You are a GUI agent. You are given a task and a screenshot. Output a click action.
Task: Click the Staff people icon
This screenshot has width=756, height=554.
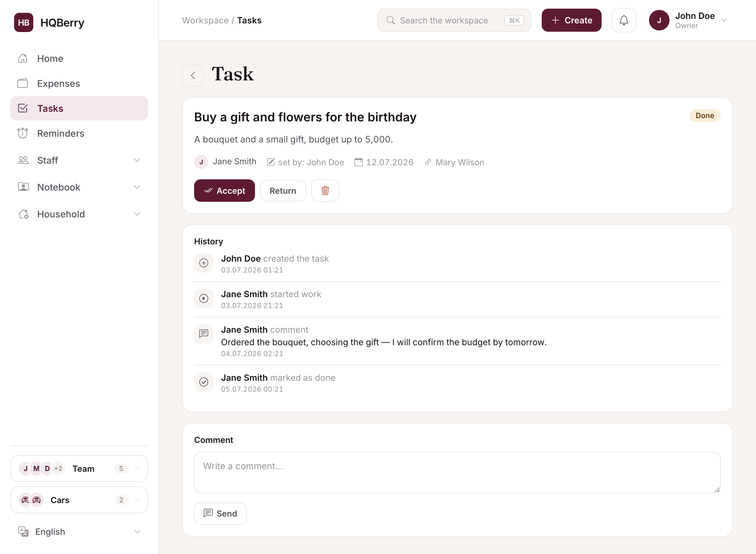(23, 160)
